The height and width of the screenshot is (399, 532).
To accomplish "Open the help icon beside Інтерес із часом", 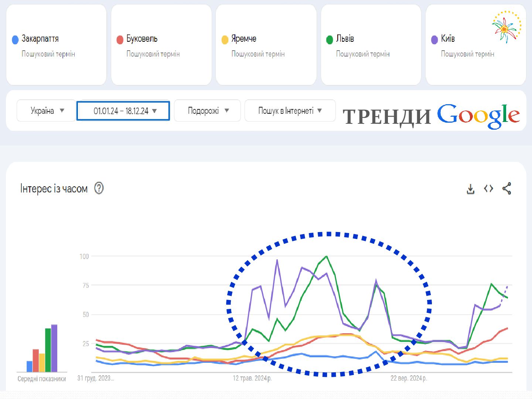I will tap(99, 188).
